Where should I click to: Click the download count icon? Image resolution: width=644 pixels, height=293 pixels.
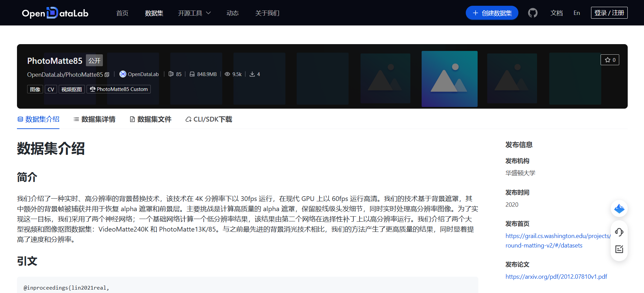(x=252, y=74)
